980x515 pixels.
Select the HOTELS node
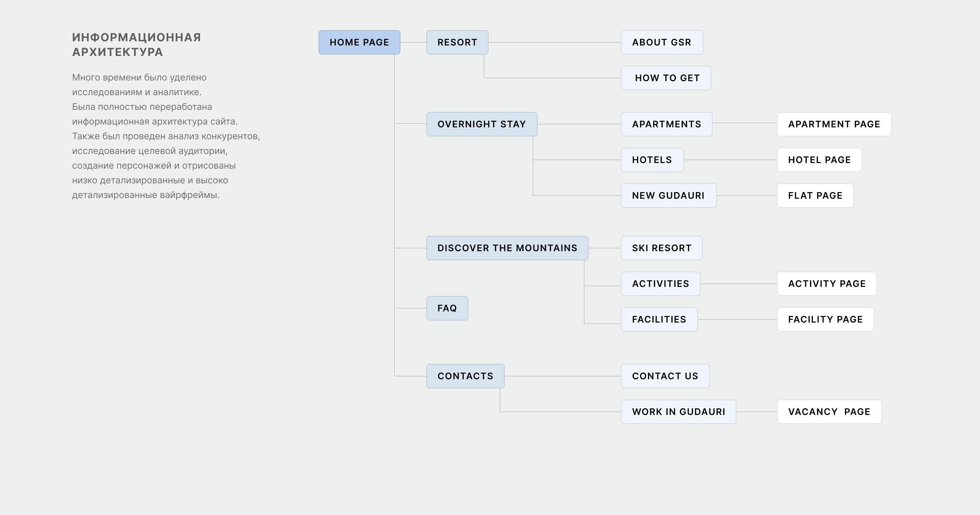click(652, 160)
